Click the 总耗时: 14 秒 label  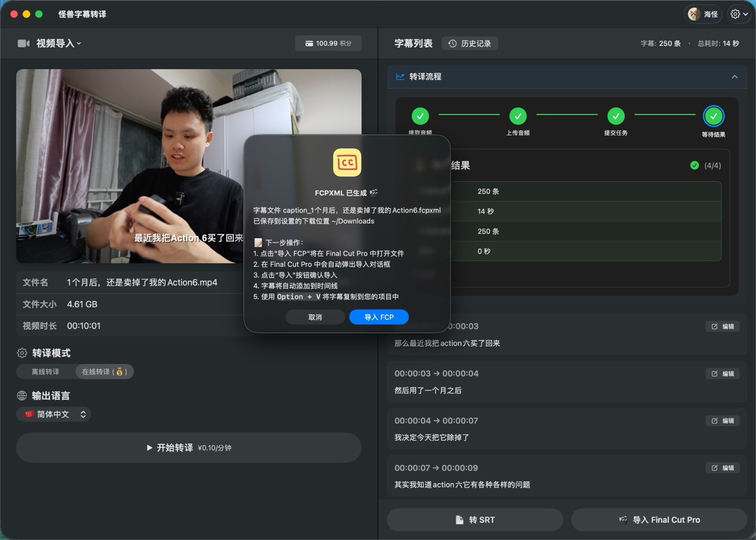pos(718,44)
